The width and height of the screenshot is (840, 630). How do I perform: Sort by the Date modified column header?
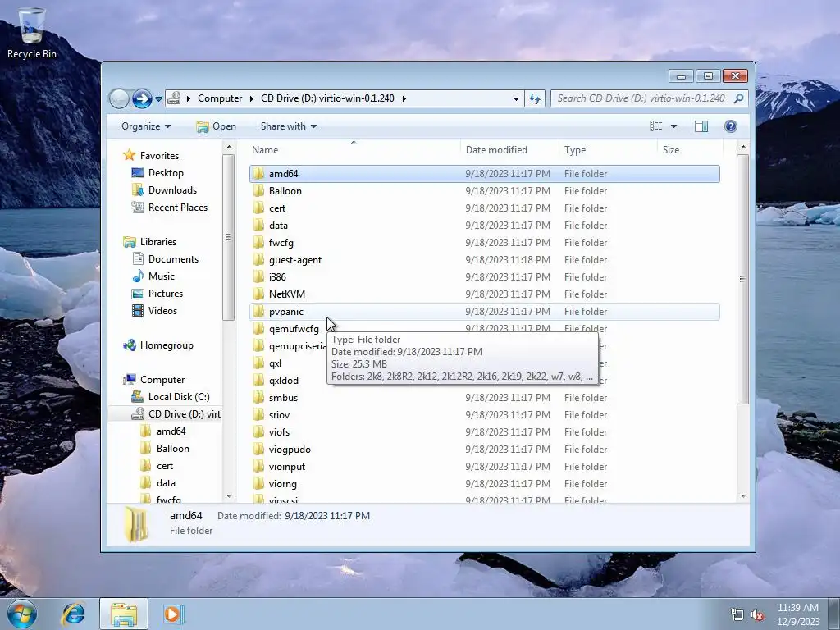point(509,150)
